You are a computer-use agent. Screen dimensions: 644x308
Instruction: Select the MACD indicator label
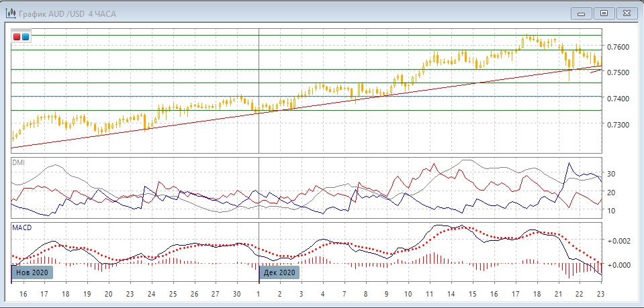coord(22,227)
